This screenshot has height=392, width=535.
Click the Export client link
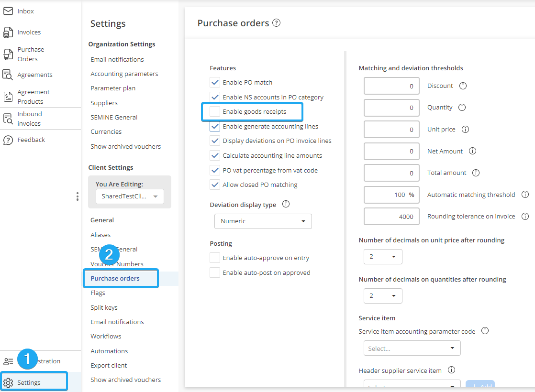coord(109,365)
